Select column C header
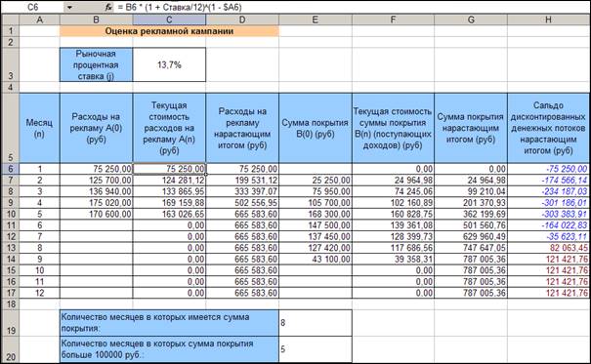Viewport: 591px width, 364px height. click(169, 20)
